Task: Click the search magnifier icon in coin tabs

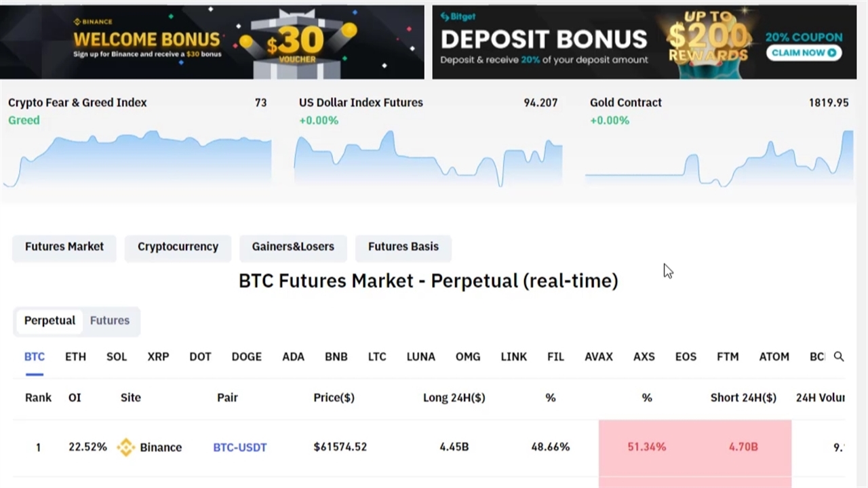Action: pyautogui.click(x=839, y=357)
